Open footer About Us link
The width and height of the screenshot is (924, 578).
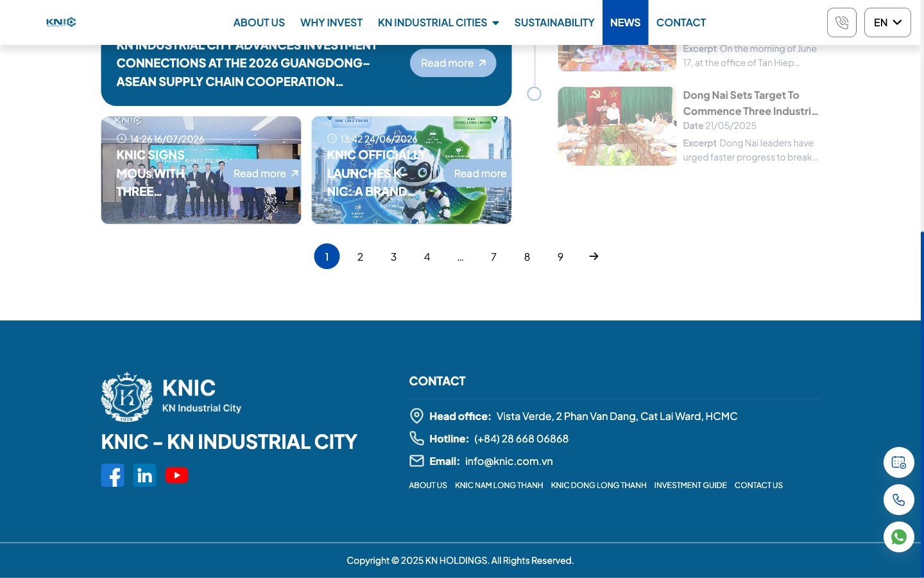click(428, 486)
